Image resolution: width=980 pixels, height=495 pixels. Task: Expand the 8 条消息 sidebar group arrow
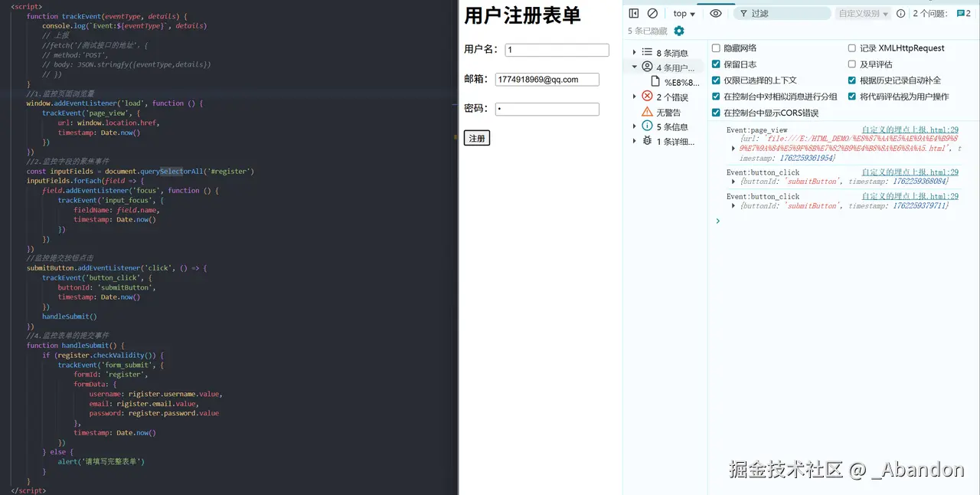point(634,53)
